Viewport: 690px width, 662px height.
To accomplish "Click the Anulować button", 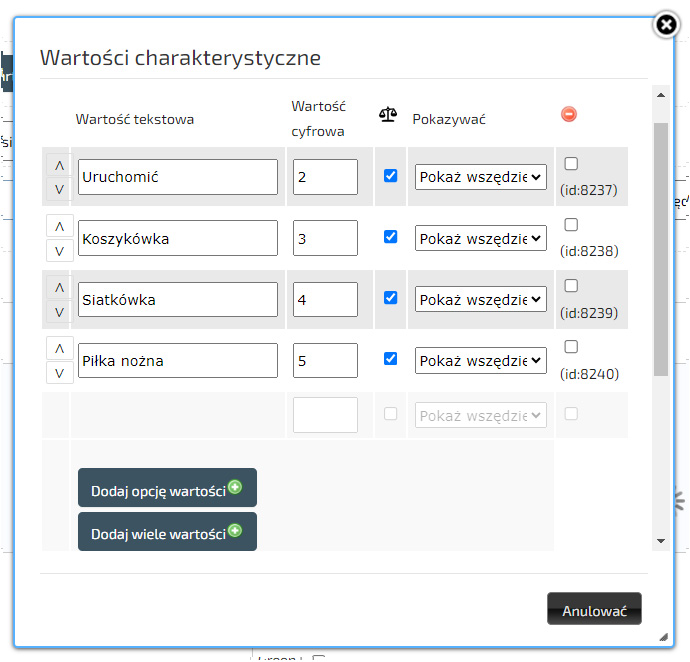I will (x=594, y=610).
